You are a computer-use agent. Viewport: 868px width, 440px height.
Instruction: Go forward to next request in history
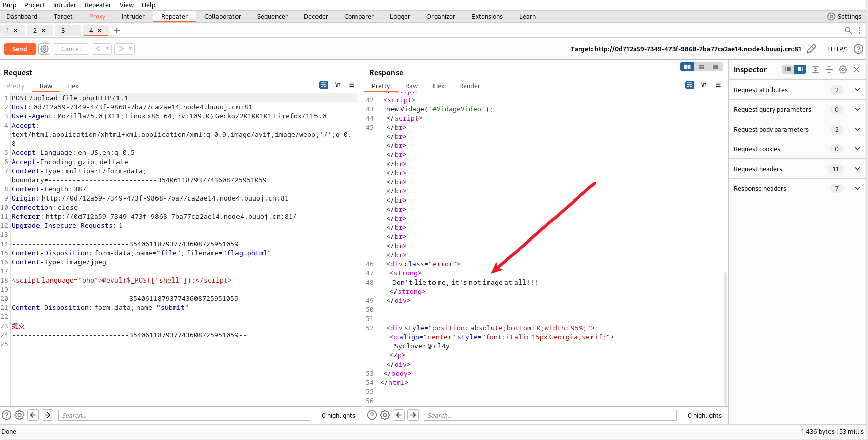(x=121, y=49)
